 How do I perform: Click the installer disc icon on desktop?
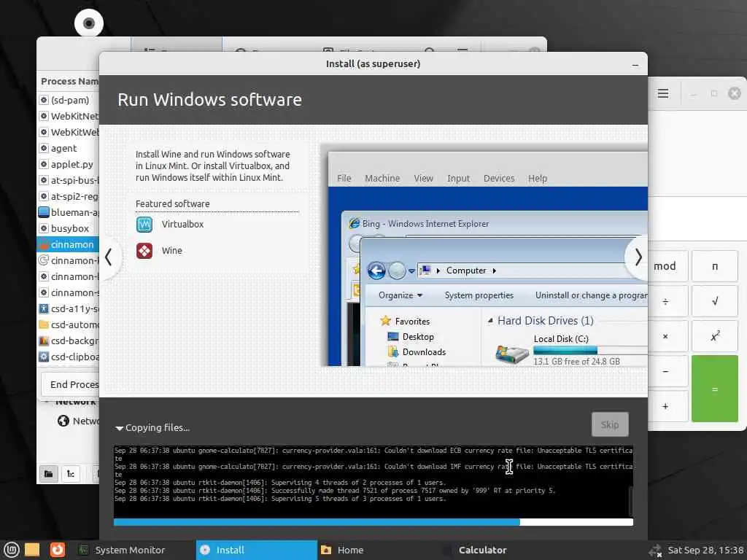89,23
